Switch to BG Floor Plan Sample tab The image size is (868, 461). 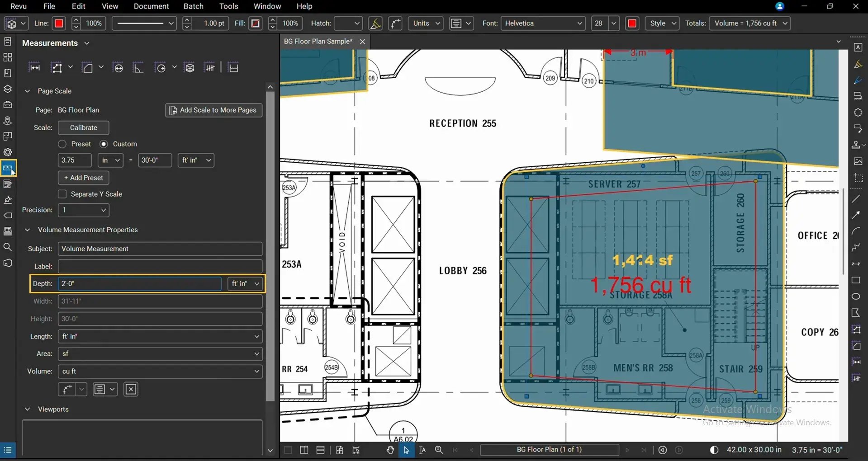pos(318,42)
